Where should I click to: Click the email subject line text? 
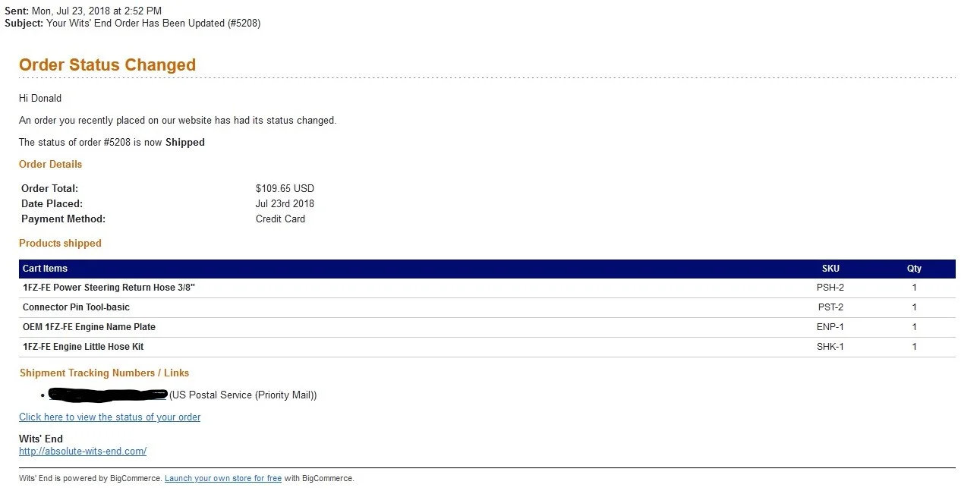[153, 24]
